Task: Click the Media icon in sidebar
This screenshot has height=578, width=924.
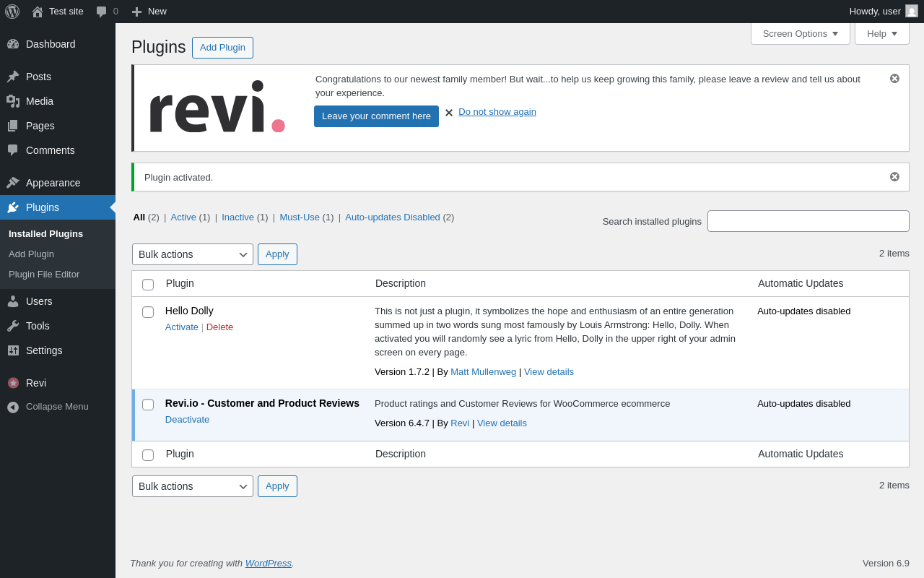Action: click(x=13, y=101)
